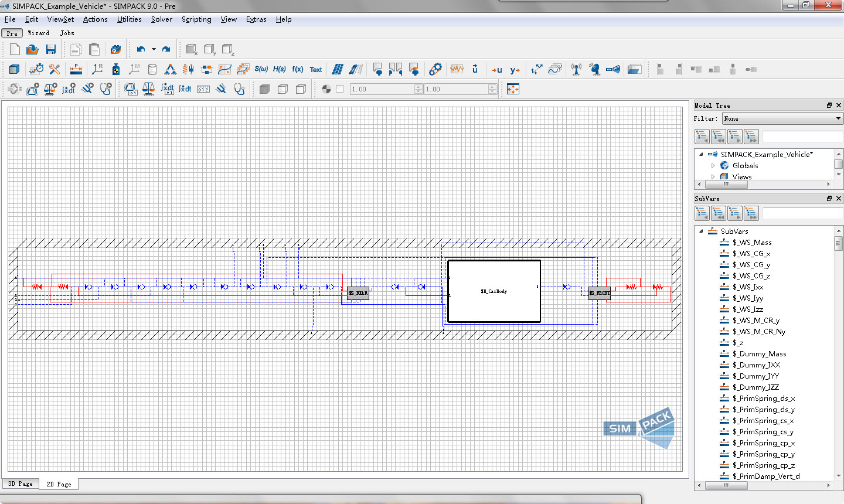This screenshot has width=844, height=504.
Task: Switch to the Jobs tab
Action: point(67,33)
